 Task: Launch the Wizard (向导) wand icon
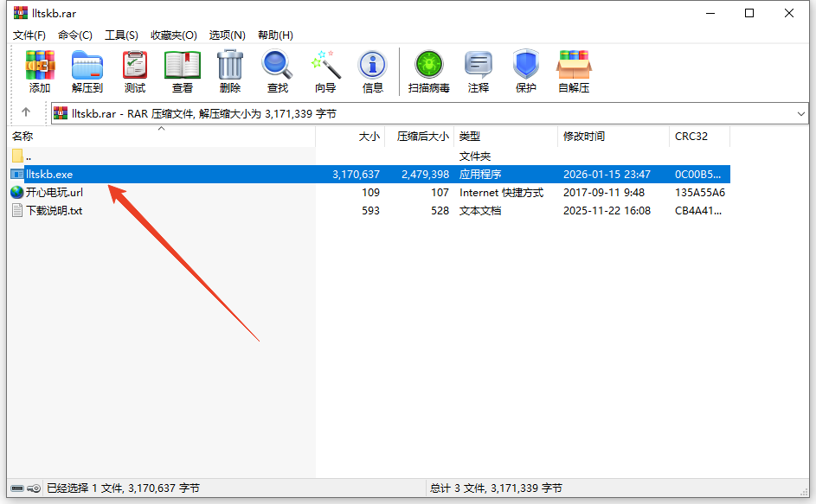325,65
